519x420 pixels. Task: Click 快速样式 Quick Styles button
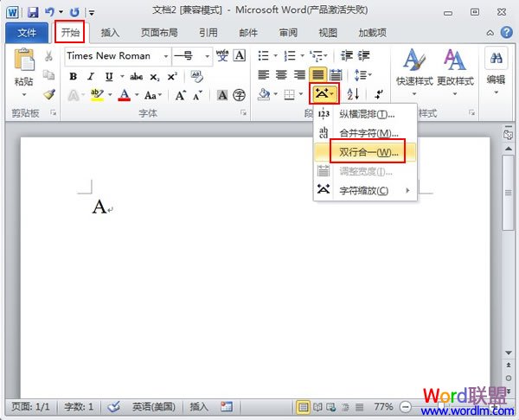tap(414, 72)
